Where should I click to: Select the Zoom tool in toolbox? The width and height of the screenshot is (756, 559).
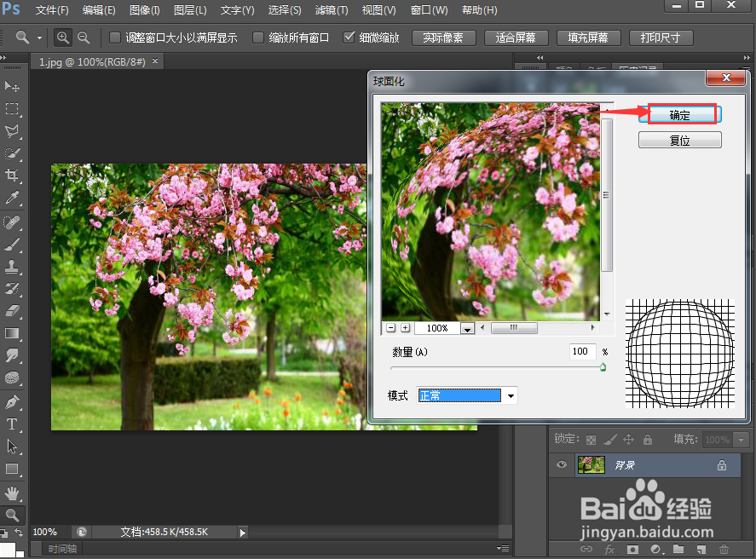point(12,516)
